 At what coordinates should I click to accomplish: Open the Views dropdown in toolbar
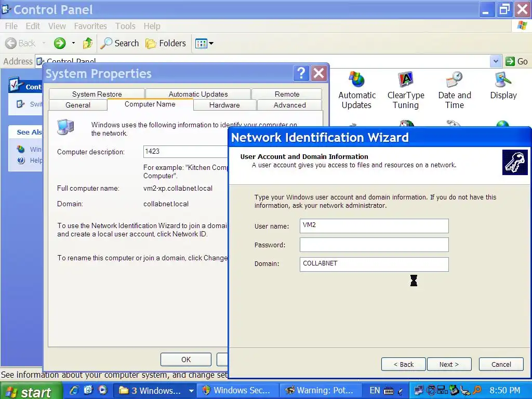coord(204,43)
